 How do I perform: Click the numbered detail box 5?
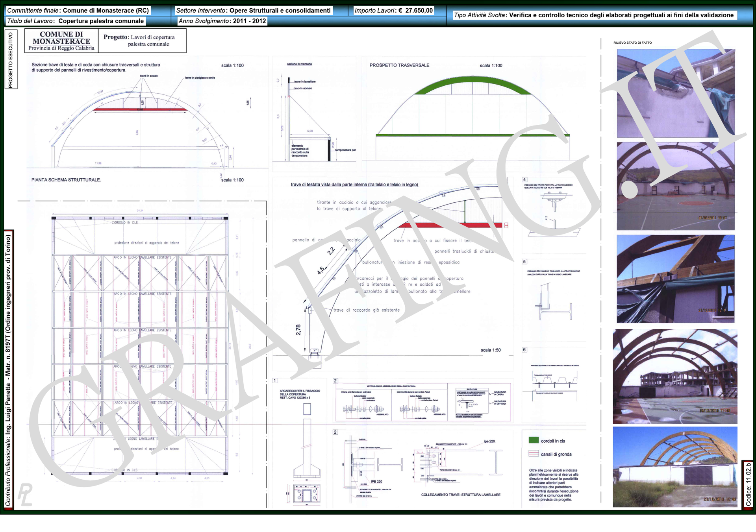(x=524, y=262)
